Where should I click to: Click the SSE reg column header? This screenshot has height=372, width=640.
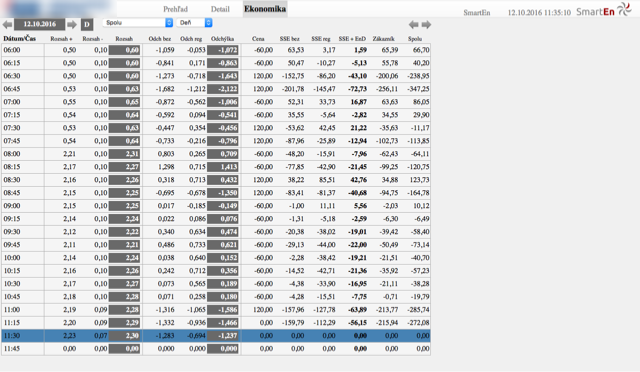[x=321, y=39]
